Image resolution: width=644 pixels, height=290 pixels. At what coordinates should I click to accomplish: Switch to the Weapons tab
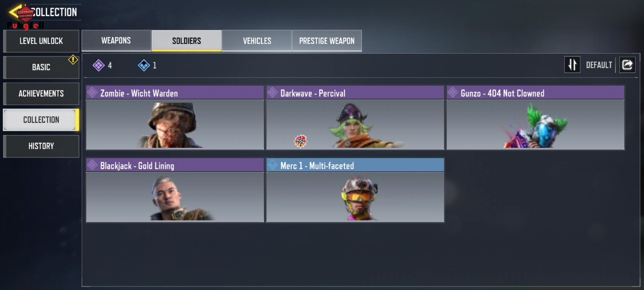coord(116,41)
